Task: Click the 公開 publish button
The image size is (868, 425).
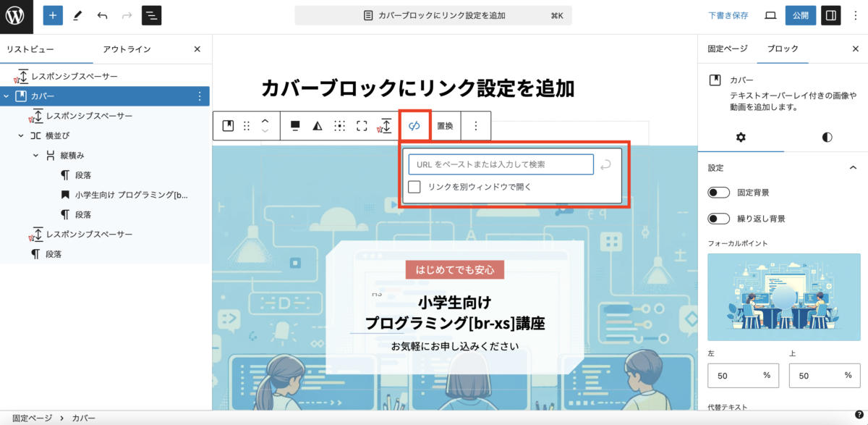Action: coord(800,14)
